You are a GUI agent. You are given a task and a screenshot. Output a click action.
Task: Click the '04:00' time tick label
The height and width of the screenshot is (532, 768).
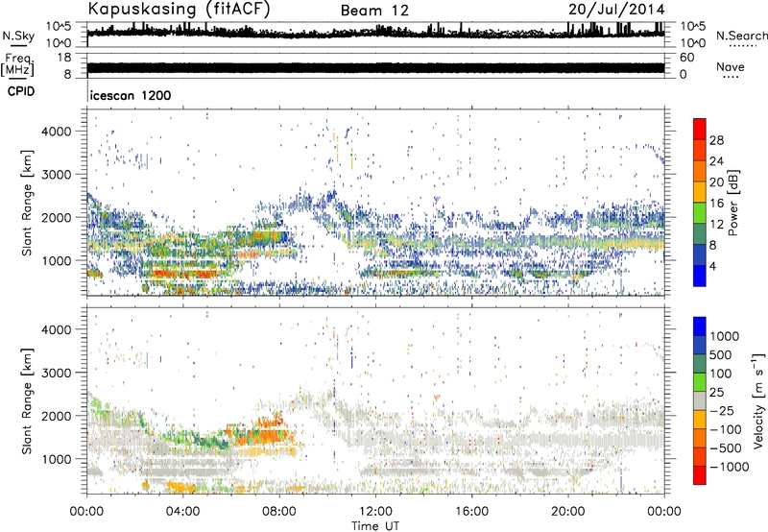click(183, 512)
